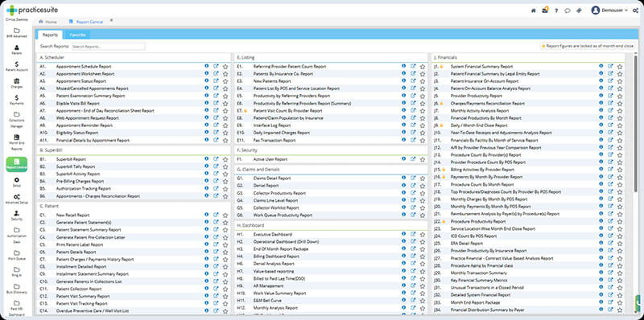The image size is (644, 320).
Task: Open Authorization Desk in the sidebar
Action: pyautogui.click(x=16, y=235)
